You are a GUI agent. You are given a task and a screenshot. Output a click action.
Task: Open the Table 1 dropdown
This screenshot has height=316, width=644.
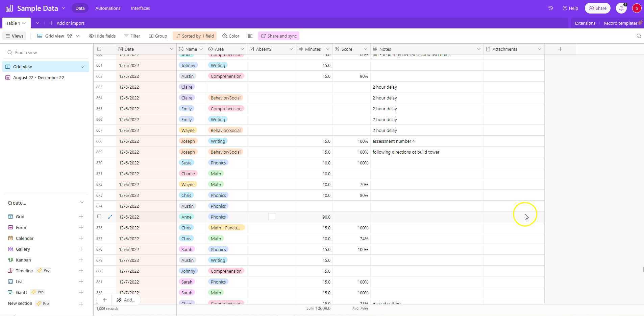24,23
